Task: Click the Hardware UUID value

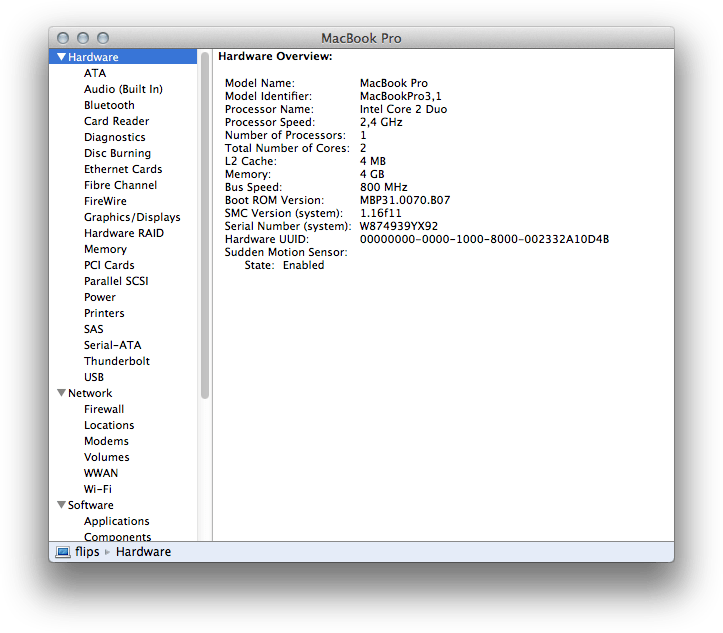Action: pos(485,239)
